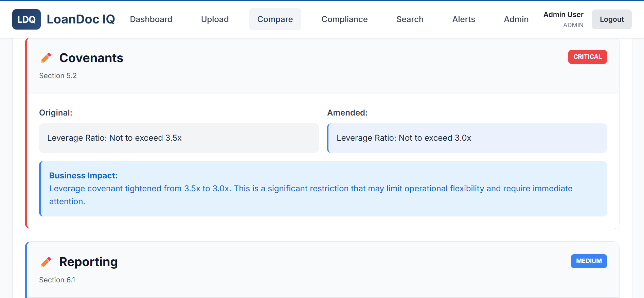The image size is (644, 298).
Task: Click the CRITICAL severity badge
Action: pos(588,57)
